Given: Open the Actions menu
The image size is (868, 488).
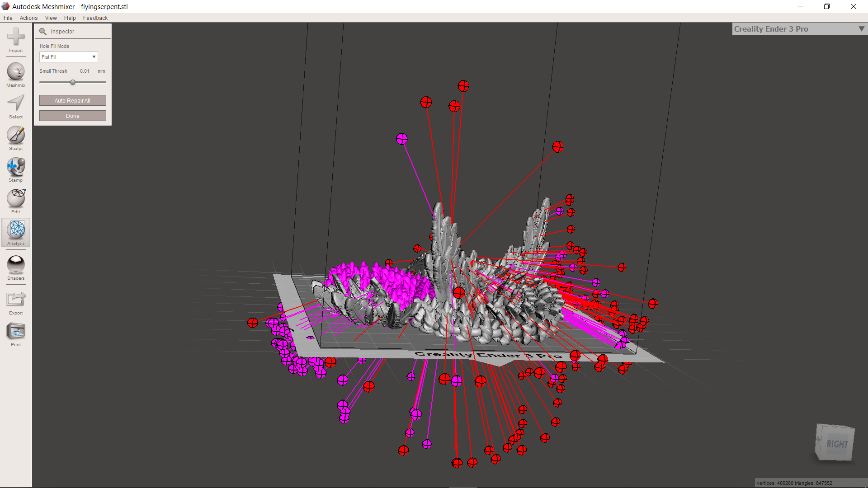Looking at the screenshot, I should (28, 18).
